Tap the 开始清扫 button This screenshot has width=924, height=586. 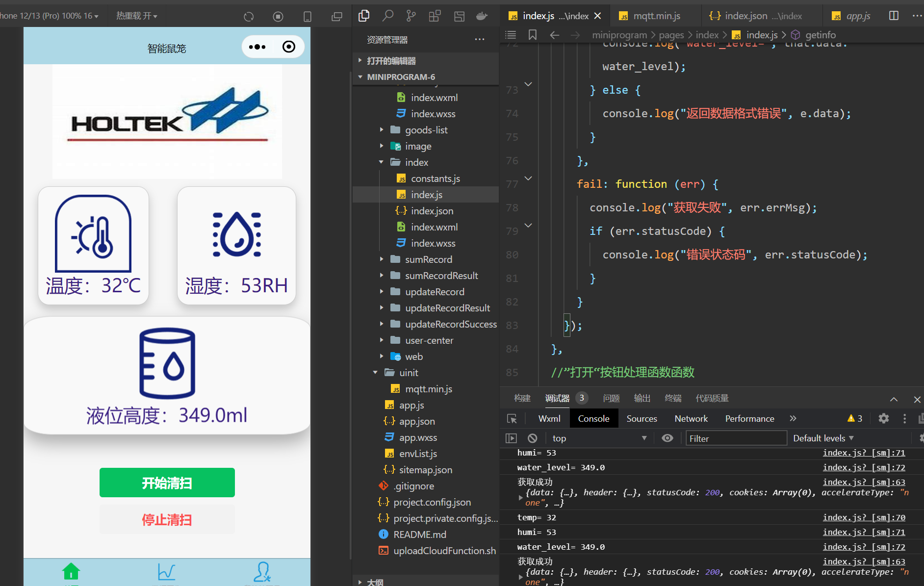167,483
